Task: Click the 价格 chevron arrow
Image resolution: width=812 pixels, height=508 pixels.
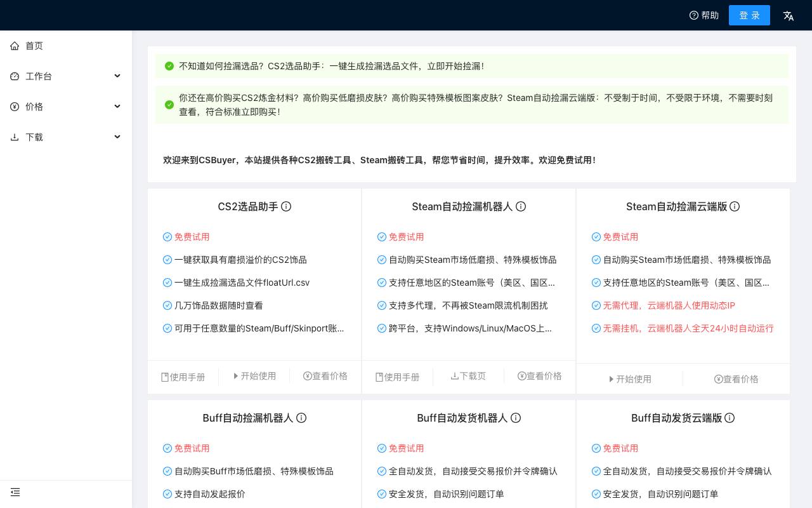Action: pos(117,106)
